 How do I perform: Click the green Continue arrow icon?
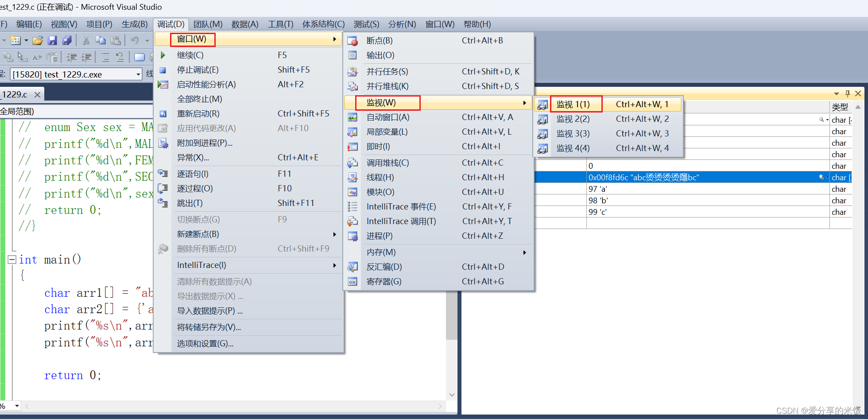point(163,55)
